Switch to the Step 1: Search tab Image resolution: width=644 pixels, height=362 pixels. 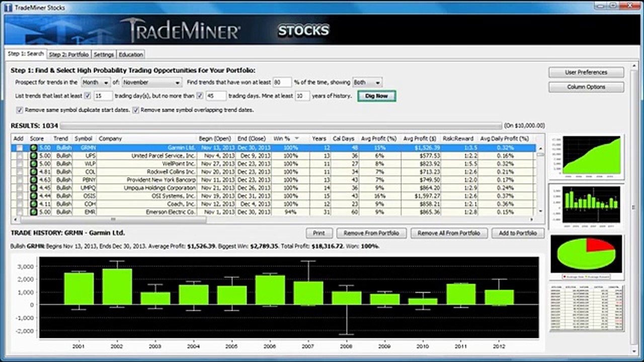pos(26,54)
